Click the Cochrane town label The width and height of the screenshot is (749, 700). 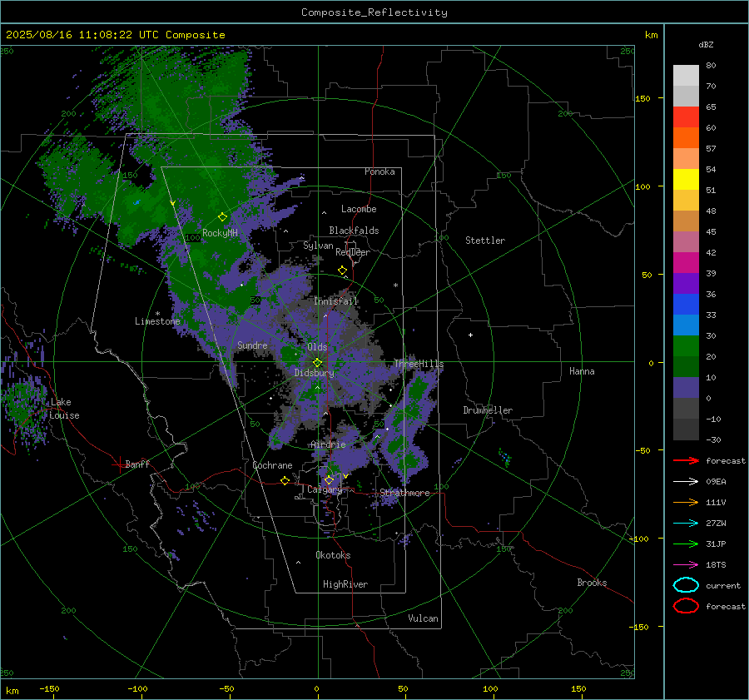272,465
